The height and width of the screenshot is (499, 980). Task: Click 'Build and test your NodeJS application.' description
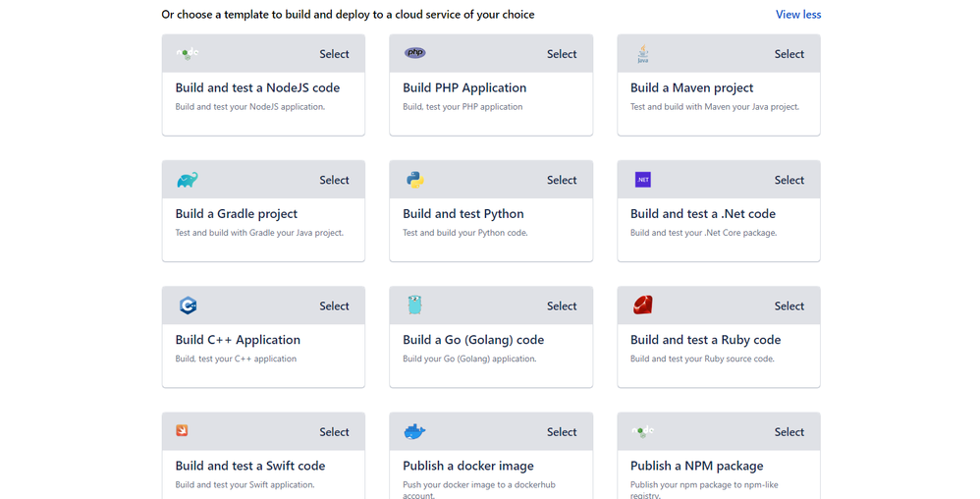(250, 107)
